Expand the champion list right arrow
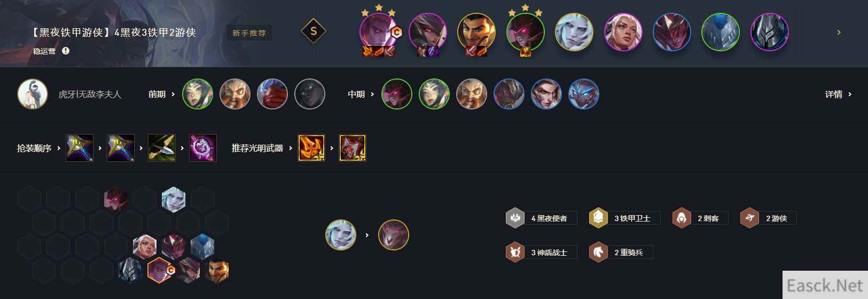Viewport: 868px width, 299px height. coord(839,33)
